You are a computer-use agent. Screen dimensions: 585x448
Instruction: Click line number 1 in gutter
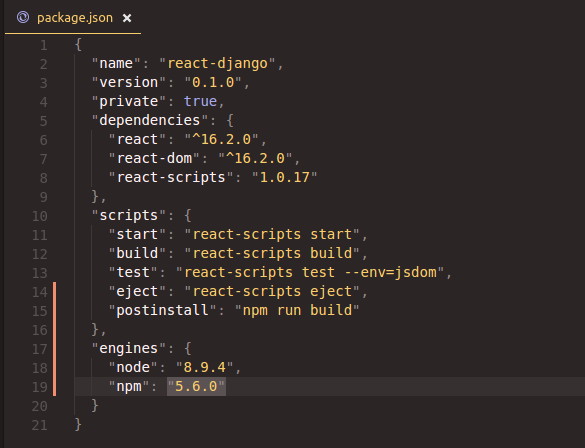click(x=44, y=45)
